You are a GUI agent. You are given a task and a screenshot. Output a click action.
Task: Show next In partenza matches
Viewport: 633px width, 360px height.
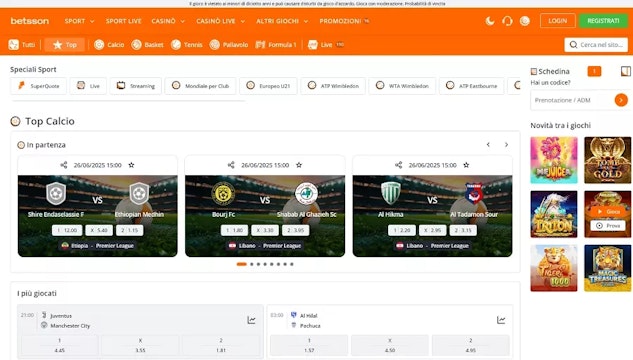click(506, 144)
